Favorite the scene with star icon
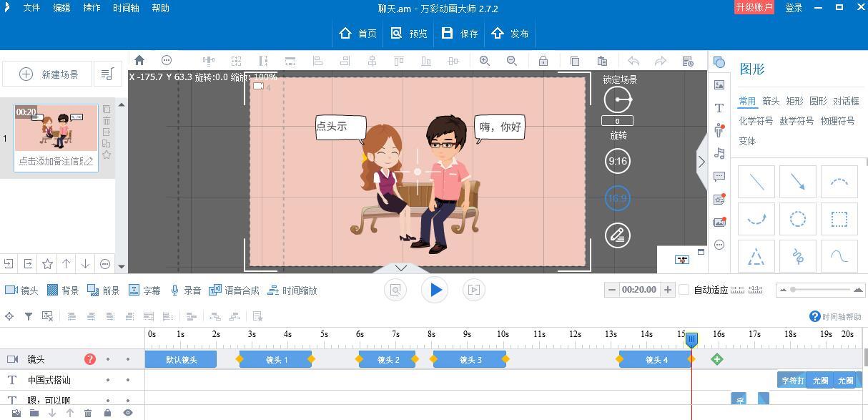868x420 pixels. click(47, 264)
